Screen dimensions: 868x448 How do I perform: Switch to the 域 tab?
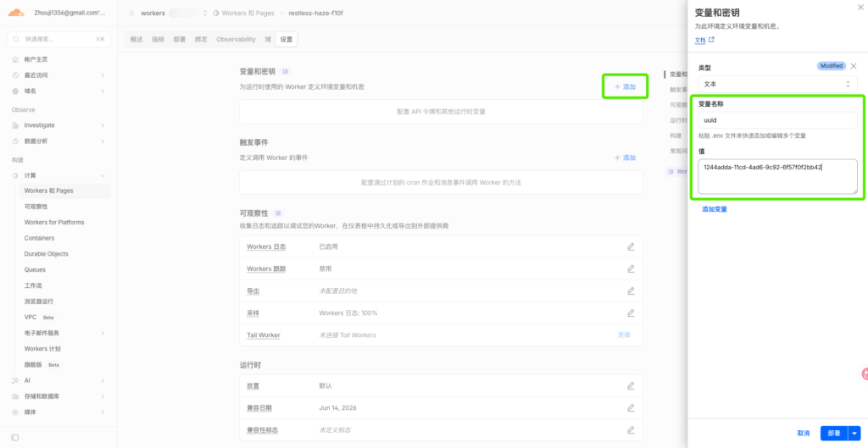(x=268, y=39)
